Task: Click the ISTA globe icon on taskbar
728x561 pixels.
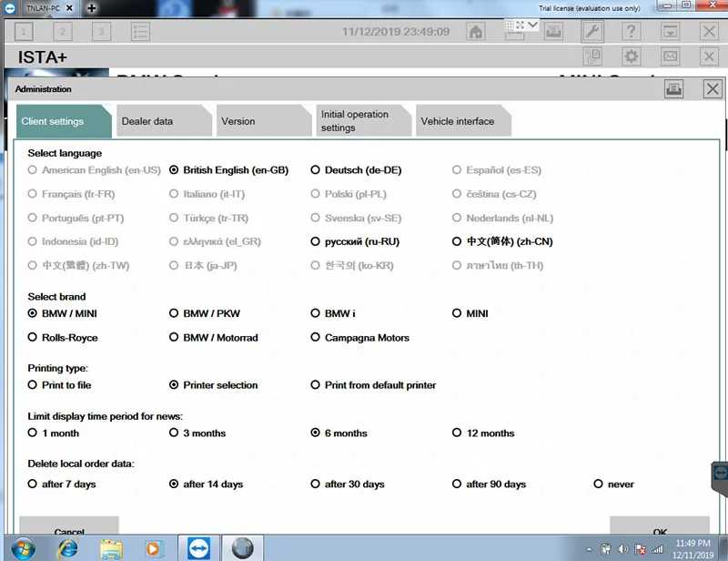Action: point(242,548)
